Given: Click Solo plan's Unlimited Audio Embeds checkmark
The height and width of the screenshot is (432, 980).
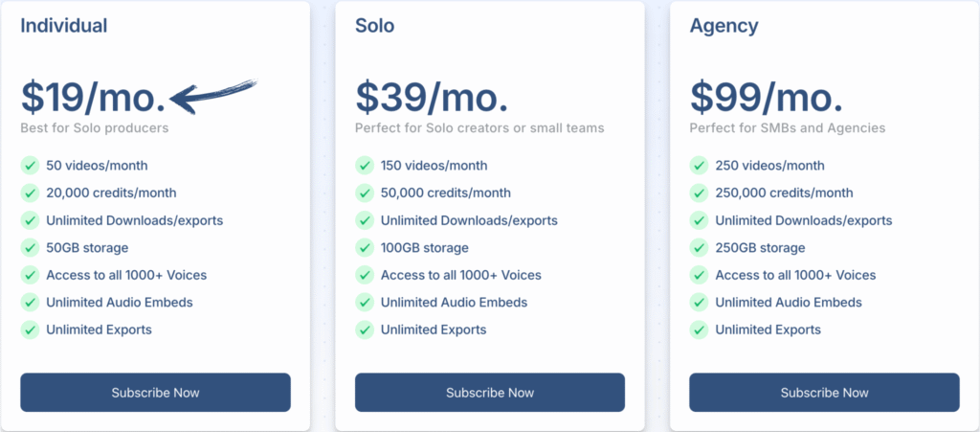Looking at the screenshot, I should tap(365, 302).
